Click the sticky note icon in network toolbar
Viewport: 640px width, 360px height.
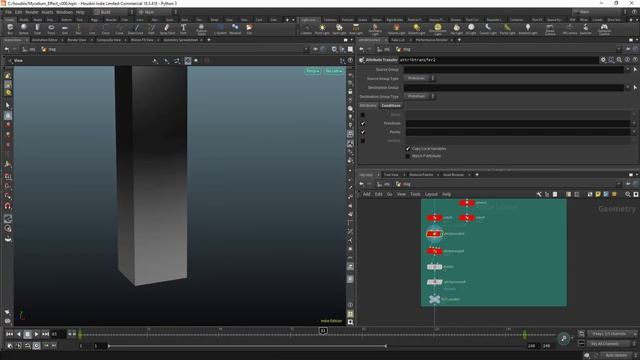[598, 194]
